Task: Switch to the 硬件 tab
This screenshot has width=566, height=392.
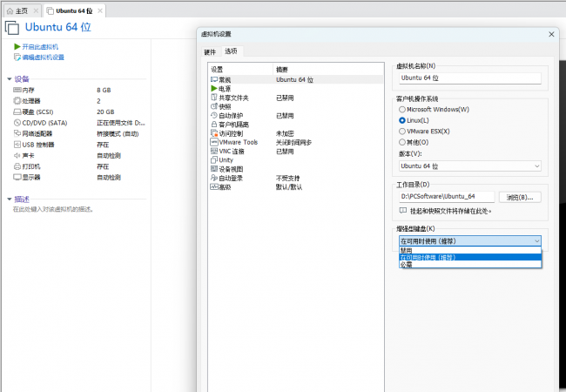Action: tap(210, 52)
